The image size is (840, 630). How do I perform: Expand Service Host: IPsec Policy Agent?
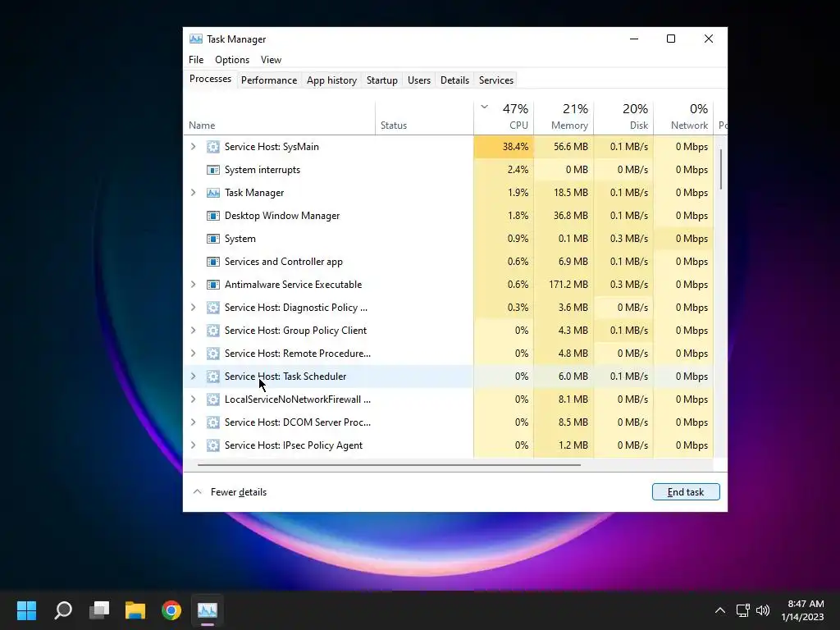(x=194, y=445)
